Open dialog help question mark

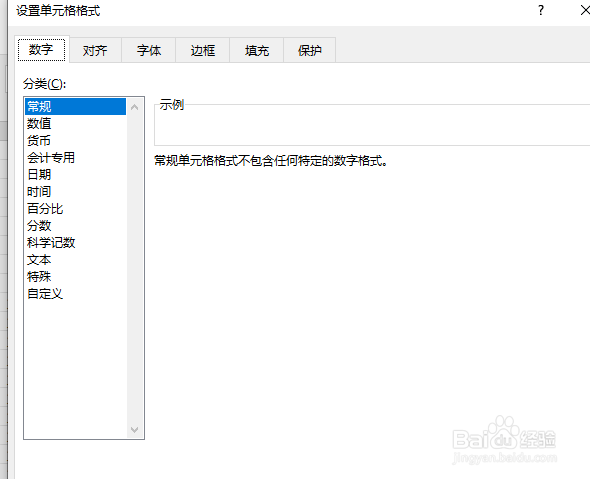point(541,10)
